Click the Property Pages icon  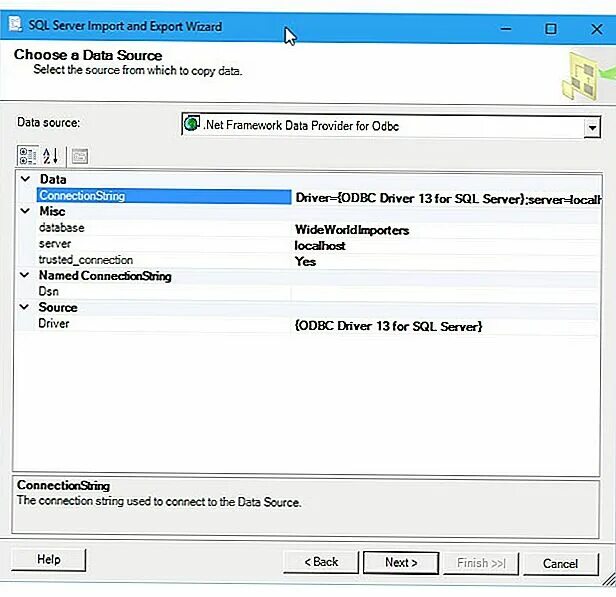80,156
